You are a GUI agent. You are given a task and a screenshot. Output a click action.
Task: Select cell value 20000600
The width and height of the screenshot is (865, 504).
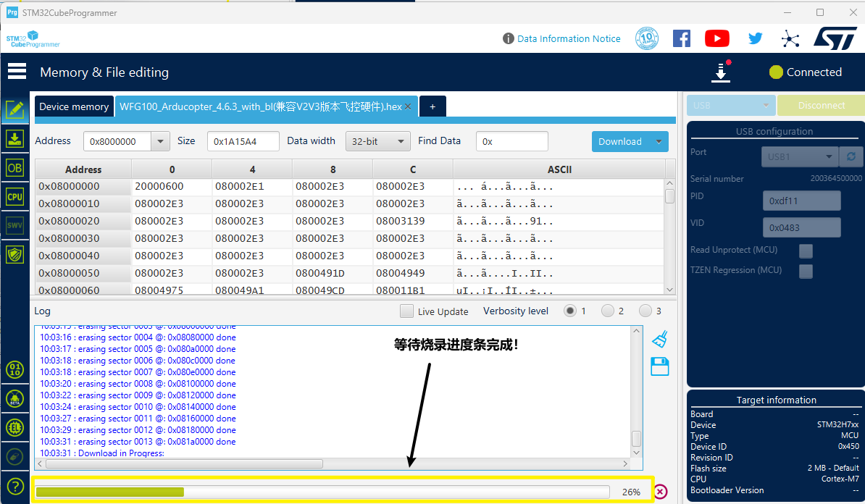(159, 186)
